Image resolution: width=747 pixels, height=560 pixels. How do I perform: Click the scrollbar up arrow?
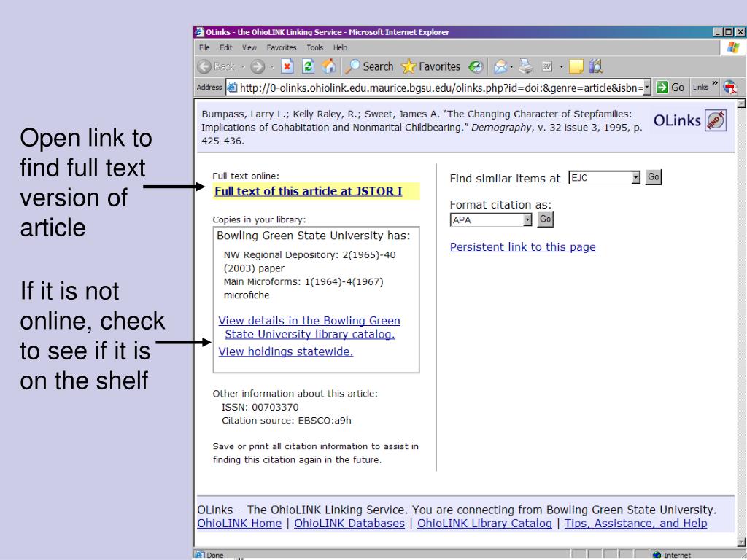tap(741, 104)
